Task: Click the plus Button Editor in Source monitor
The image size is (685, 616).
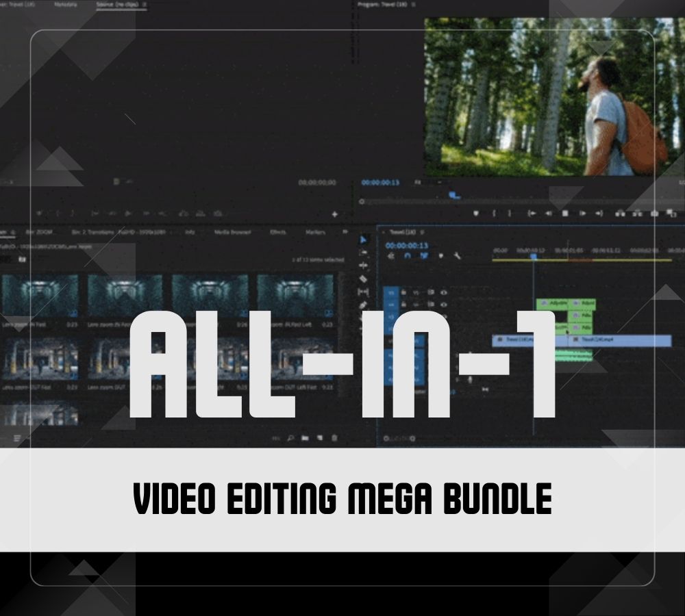Action: (x=334, y=214)
